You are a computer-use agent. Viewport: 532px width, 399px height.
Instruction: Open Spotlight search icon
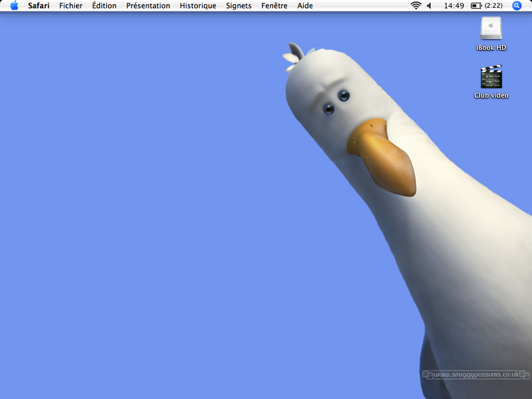pos(517,6)
